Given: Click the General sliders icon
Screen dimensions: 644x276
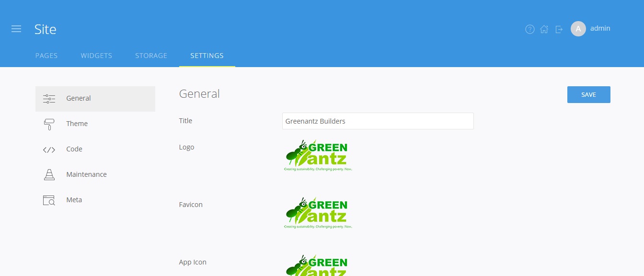Looking at the screenshot, I should (49, 99).
